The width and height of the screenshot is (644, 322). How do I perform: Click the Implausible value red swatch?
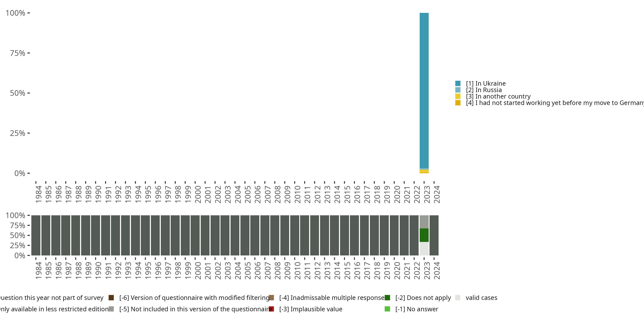(x=271, y=309)
